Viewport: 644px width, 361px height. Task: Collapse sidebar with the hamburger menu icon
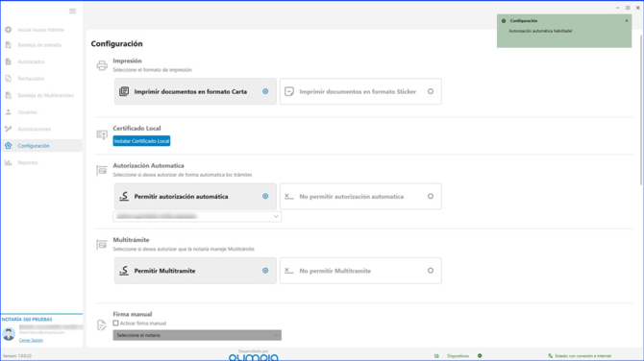pyautogui.click(x=72, y=12)
